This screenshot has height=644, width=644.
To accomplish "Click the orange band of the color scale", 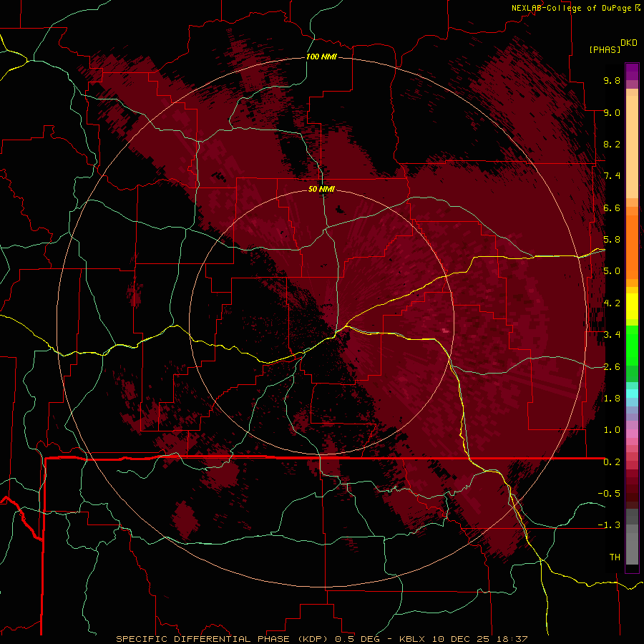I will click(x=632, y=246).
